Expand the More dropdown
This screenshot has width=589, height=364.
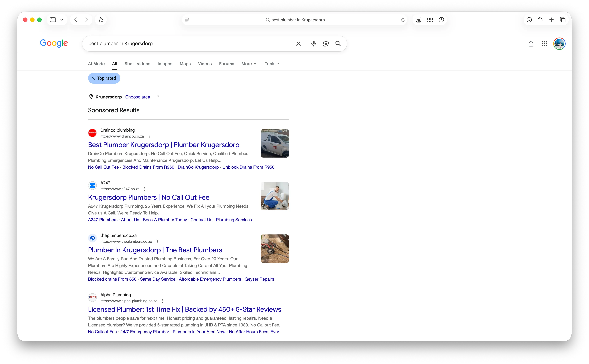[249, 64]
